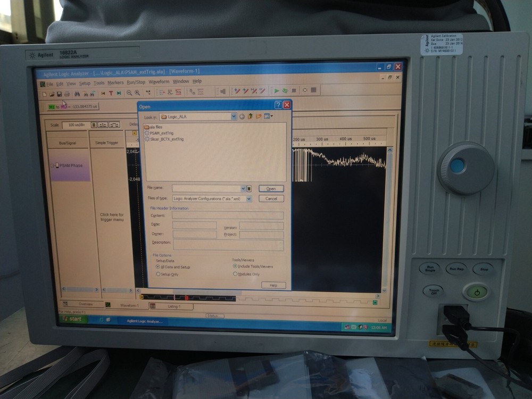This screenshot has height=399, width=532.
Task: Click the Cancel button in dialog
Action: coord(271,198)
